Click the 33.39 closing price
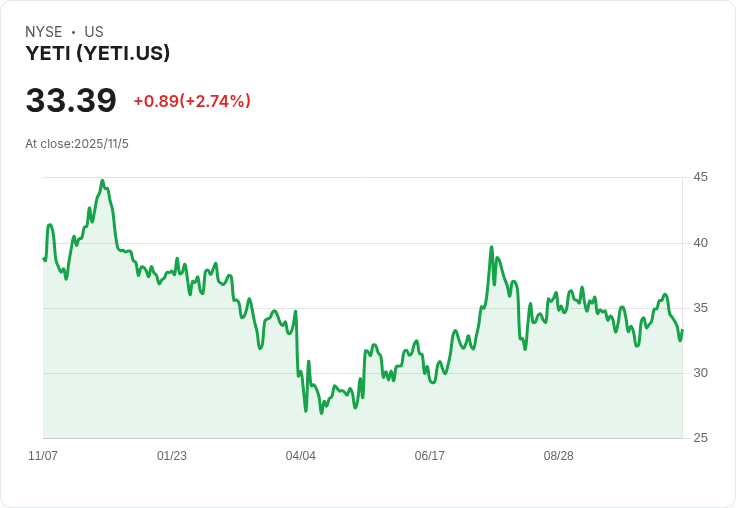The width and height of the screenshot is (736, 508). pyautogui.click(x=71, y=100)
